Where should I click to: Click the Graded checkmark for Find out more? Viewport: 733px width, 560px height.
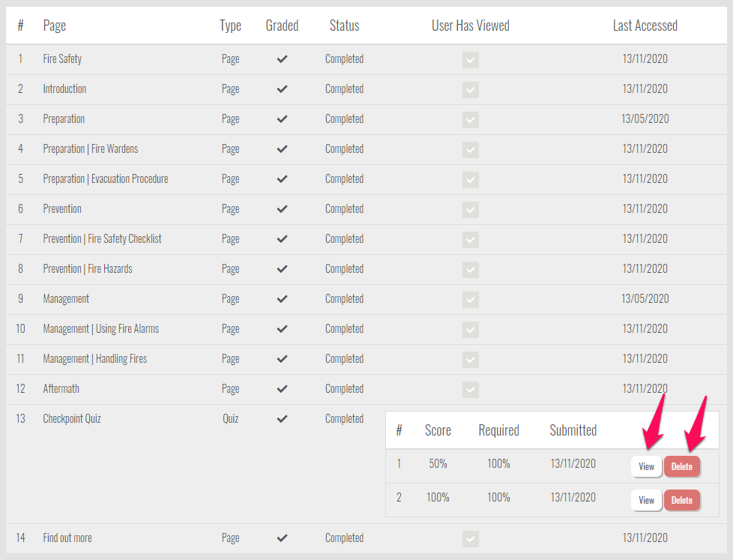click(x=282, y=538)
